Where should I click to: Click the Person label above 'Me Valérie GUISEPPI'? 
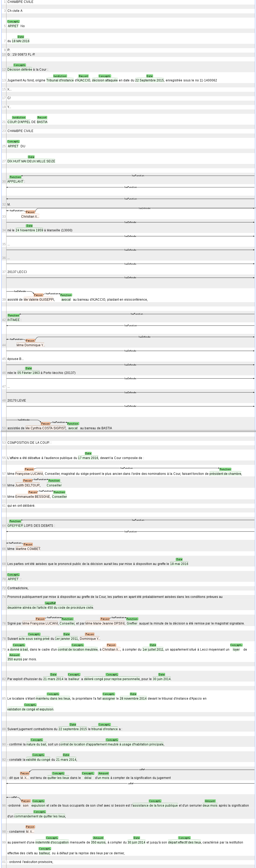tap(38, 295)
